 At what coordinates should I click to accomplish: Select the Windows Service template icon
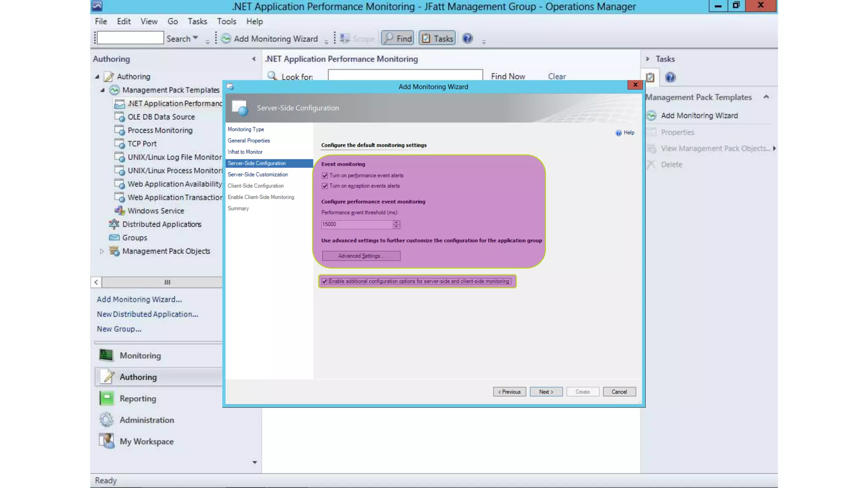point(120,211)
